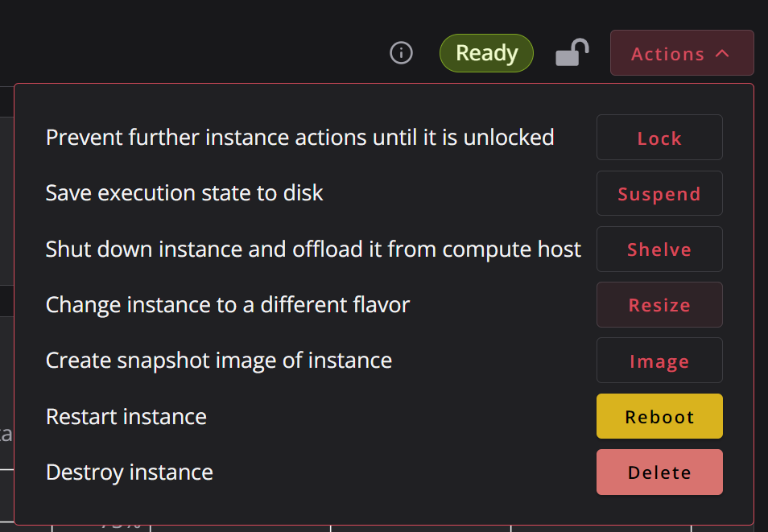Image resolution: width=768 pixels, height=532 pixels.
Task: Shelve the instance
Action: click(x=659, y=249)
